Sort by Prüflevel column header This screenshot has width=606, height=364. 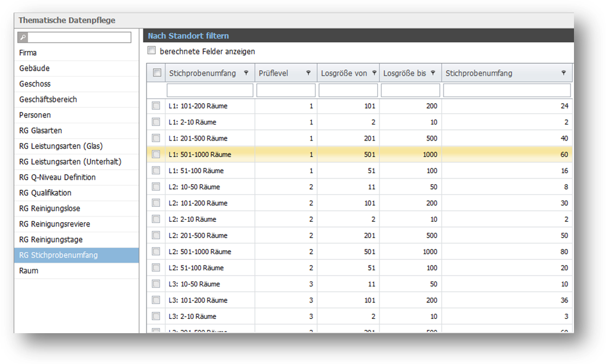pos(273,73)
